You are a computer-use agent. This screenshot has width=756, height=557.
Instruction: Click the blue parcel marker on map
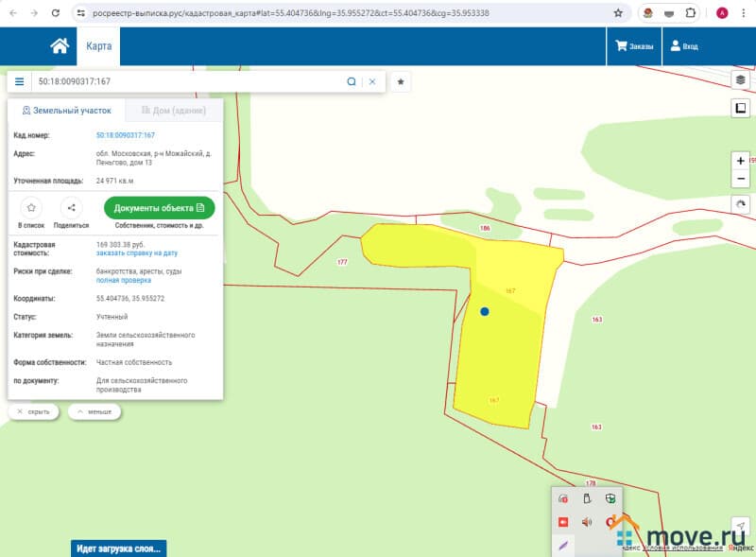click(485, 311)
